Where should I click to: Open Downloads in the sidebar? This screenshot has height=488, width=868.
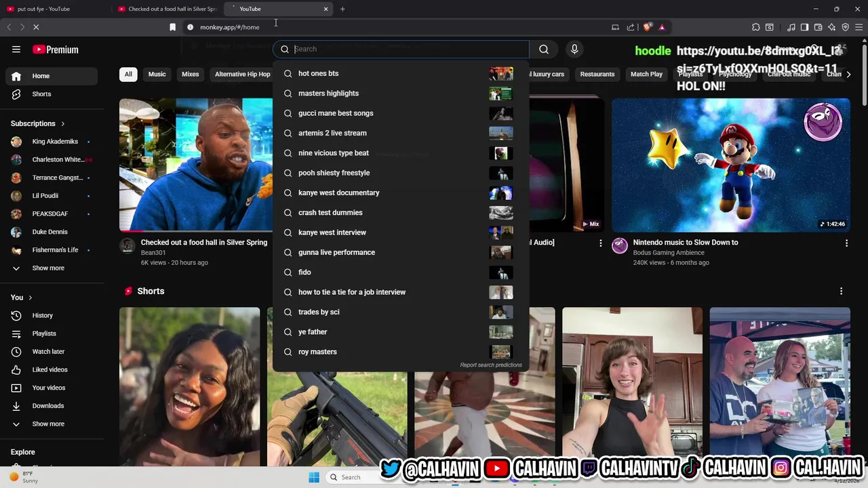[52, 406]
